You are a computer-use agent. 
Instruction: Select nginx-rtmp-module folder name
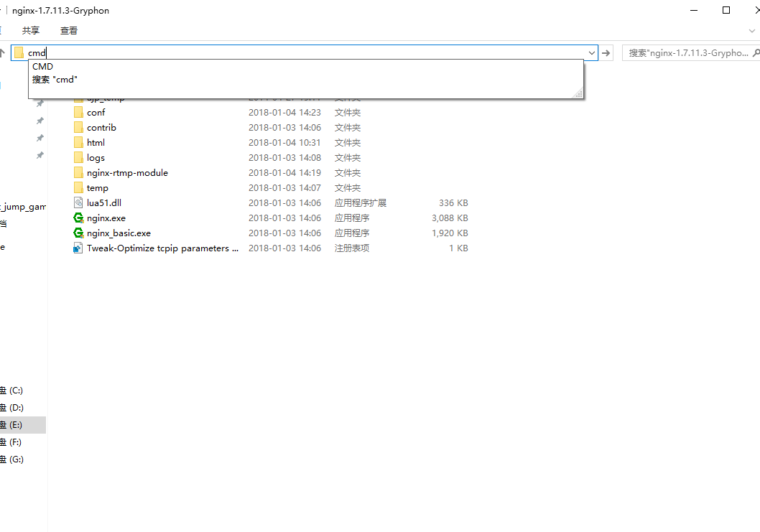coord(127,172)
